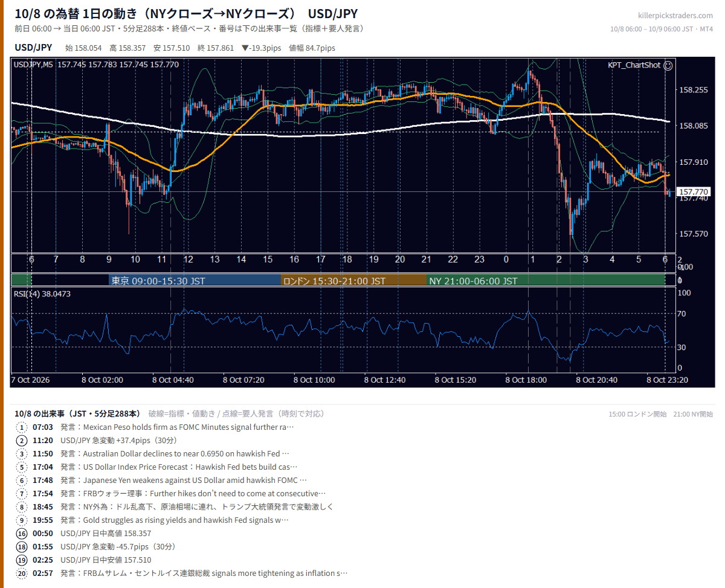725x588 pixels.
Task: Click the Gold struggles as rising yields text
Action: pyautogui.click(x=175, y=520)
